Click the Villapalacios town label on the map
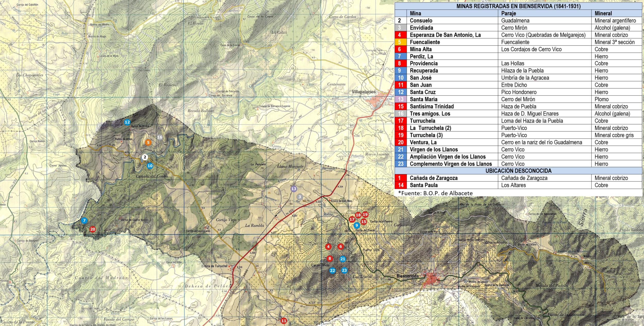The height and width of the screenshot is (326, 644). coord(363,92)
